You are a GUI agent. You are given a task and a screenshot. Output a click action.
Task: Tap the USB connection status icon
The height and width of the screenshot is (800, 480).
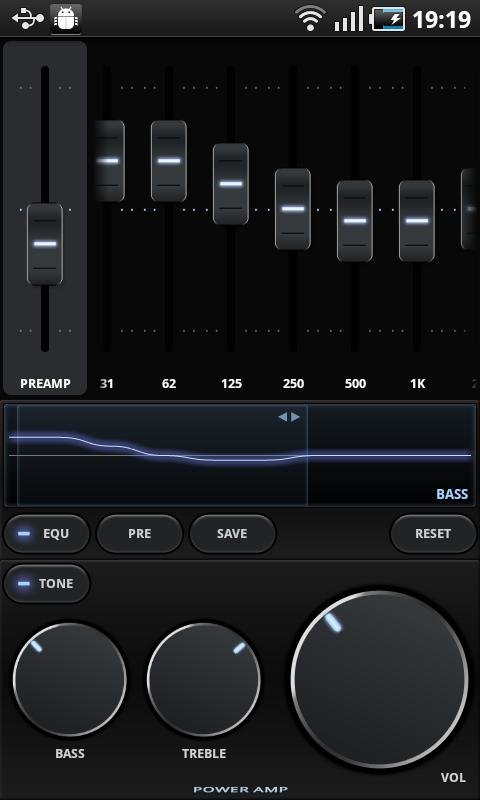pyautogui.click(x=28, y=19)
